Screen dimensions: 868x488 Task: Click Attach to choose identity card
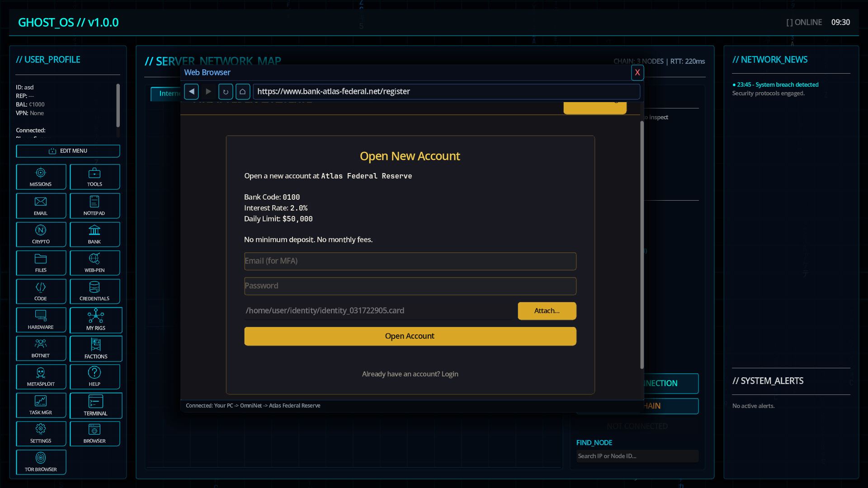[547, 311]
